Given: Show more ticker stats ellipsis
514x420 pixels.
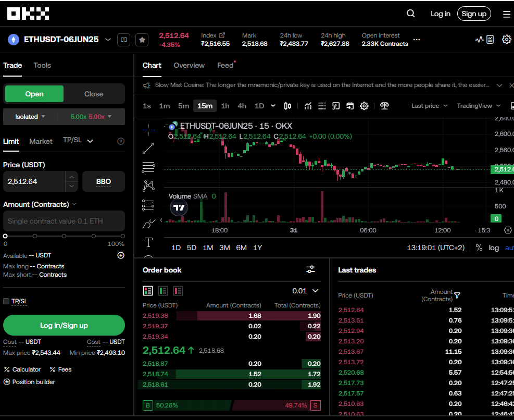Looking at the screenshot, I should (x=417, y=40).
